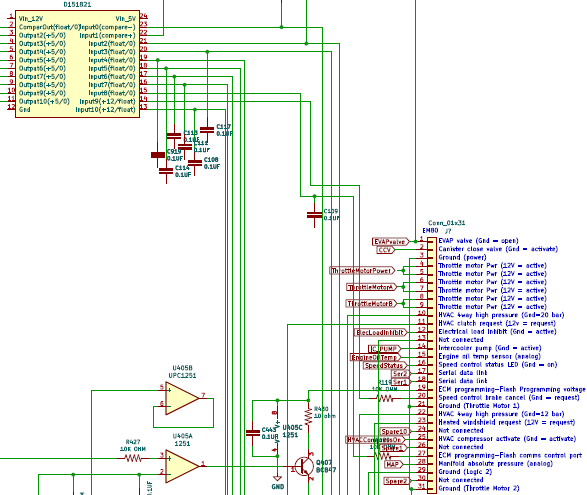Click the 'Canister close valve' description
The image size is (587, 495).
point(471,249)
